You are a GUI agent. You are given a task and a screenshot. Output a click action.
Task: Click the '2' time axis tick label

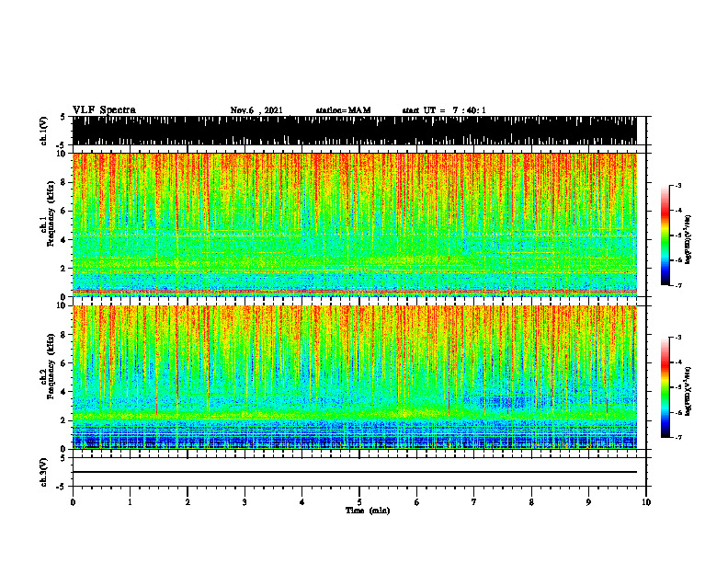[188, 502]
